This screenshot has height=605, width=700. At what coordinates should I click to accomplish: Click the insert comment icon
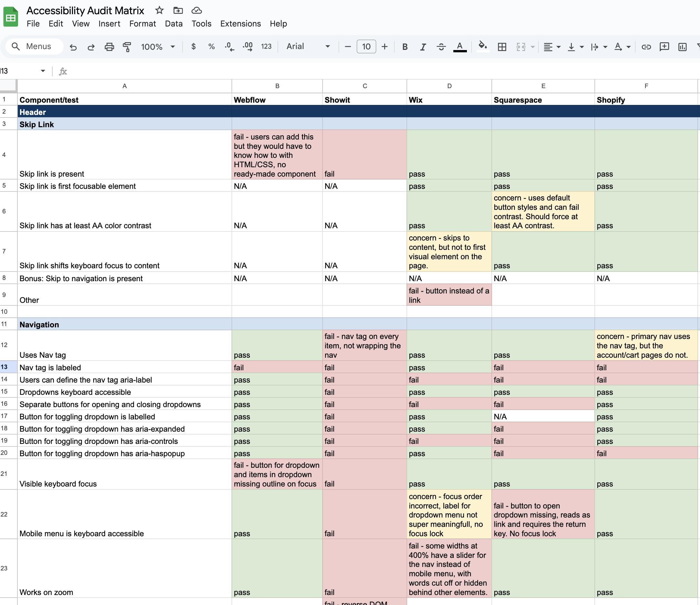click(664, 46)
